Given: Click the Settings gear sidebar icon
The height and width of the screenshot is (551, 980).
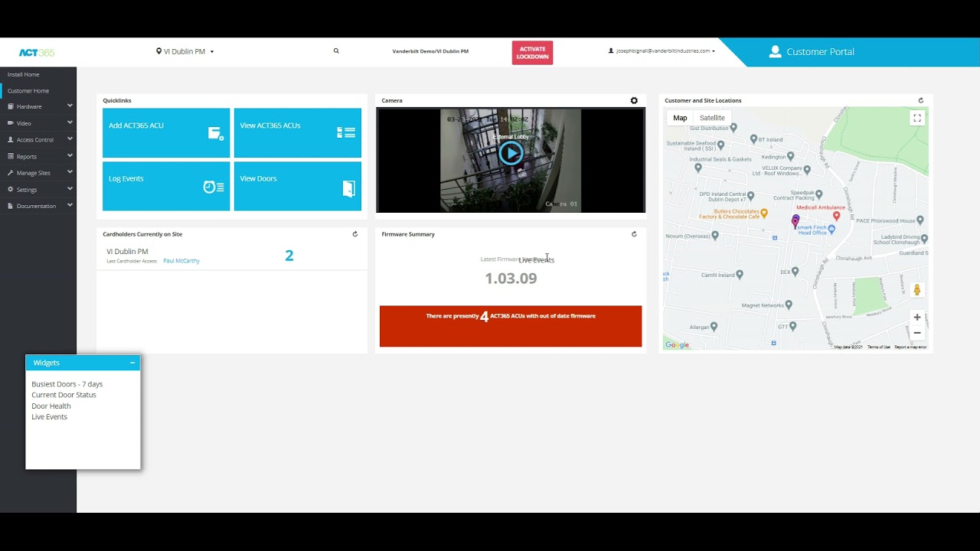Looking at the screenshot, I should [x=11, y=189].
